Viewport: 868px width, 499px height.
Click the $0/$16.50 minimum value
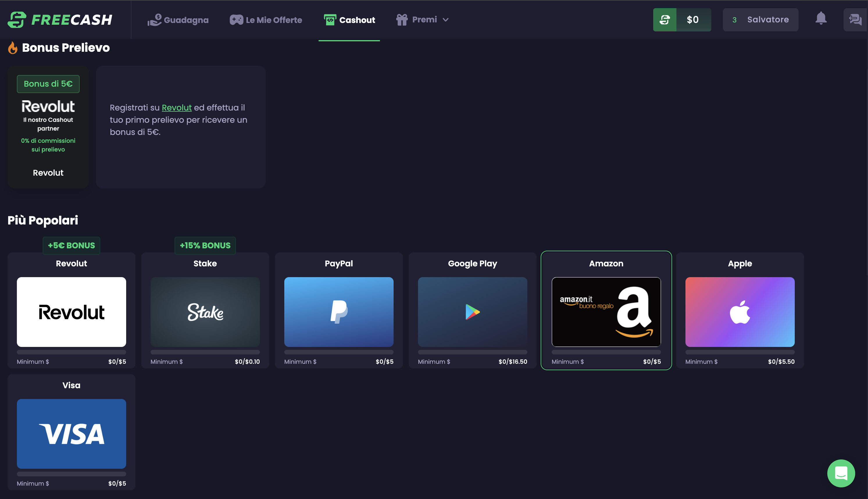(x=513, y=361)
